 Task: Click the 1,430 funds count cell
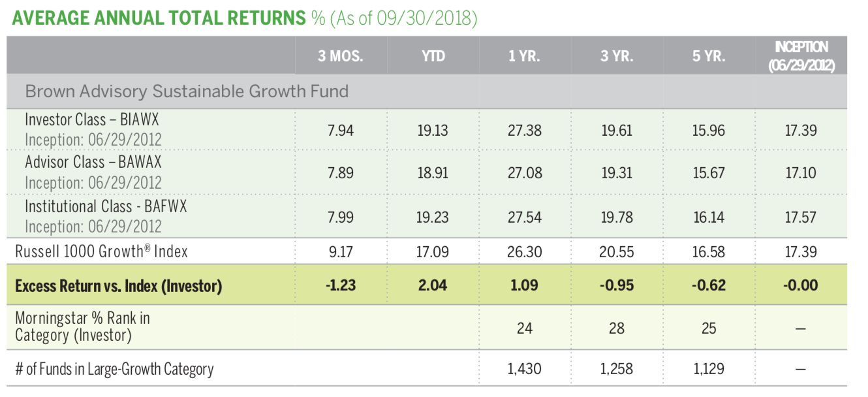(524, 369)
